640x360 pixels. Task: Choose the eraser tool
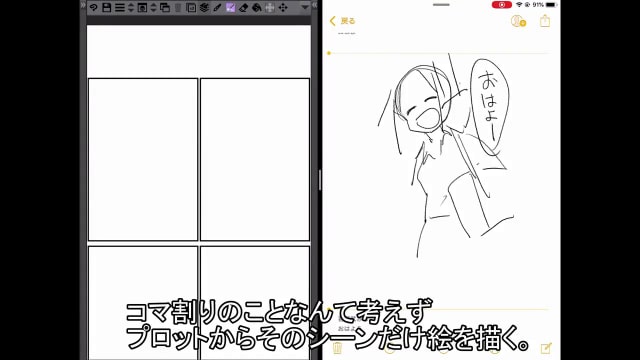tap(243, 7)
